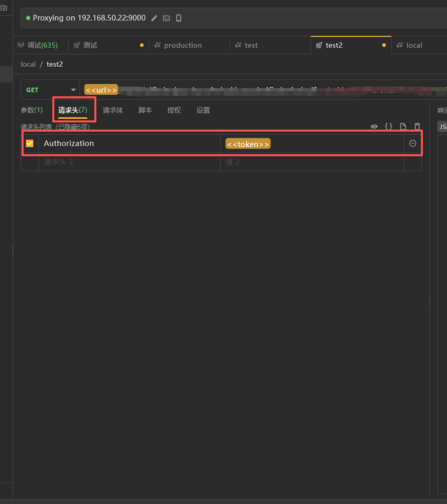Switch to the 调试(635) tab
Screen dimensions: 447x504
38,45
